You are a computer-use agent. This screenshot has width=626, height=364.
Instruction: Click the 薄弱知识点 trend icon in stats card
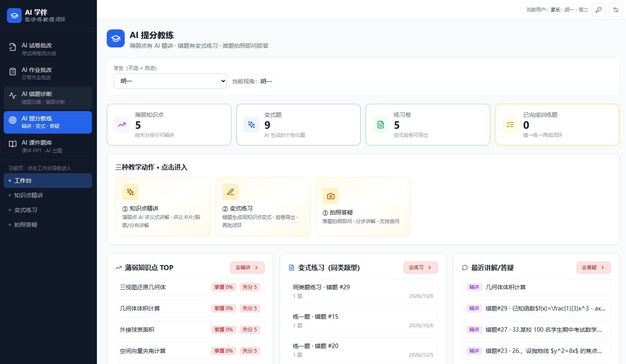(x=122, y=125)
